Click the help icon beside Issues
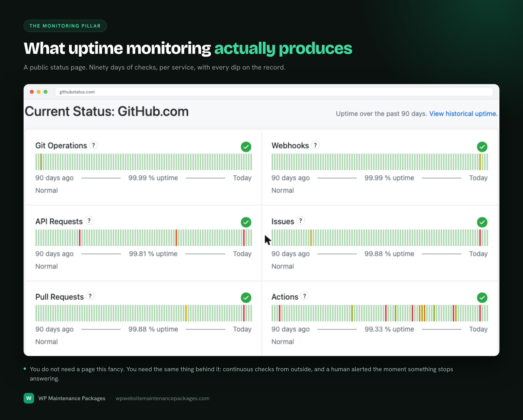This screenshot has height=420, width=523. click(300, 220)
